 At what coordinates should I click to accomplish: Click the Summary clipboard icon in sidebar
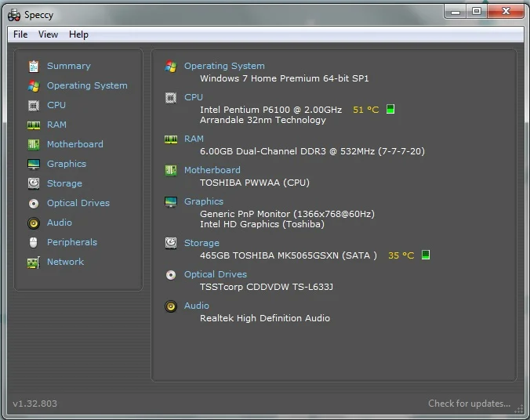pyautogui.click(x=34, y=67)
